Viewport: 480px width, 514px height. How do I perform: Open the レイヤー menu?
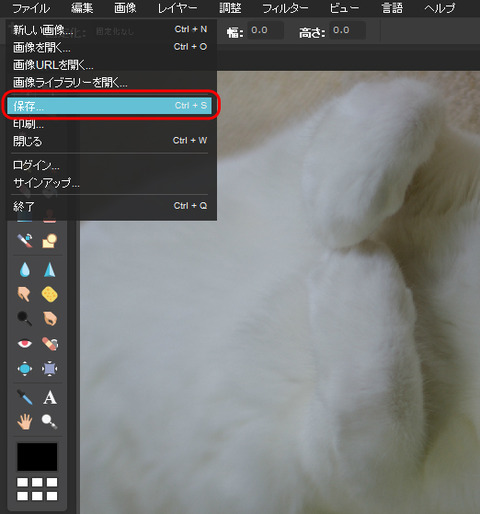(177, 8)
